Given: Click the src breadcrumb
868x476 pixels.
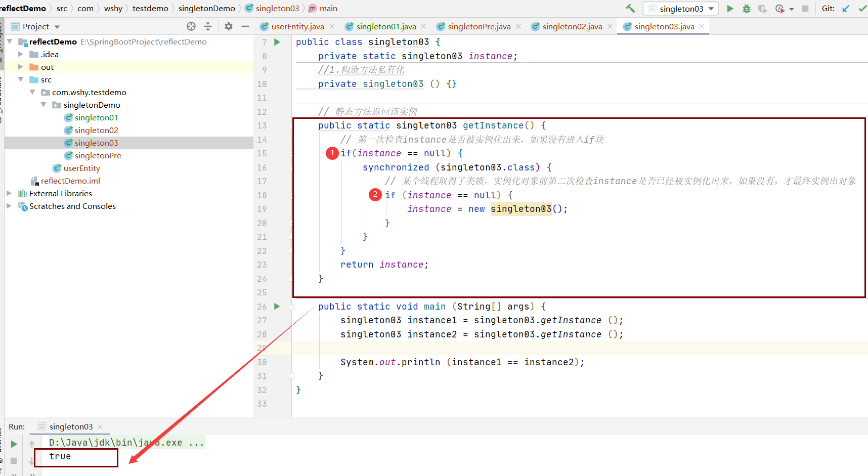Looking at the screenshot, I should point(62,9).
